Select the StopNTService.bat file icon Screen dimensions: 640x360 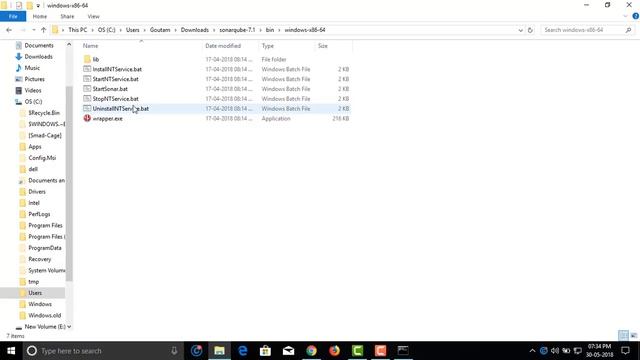(x=87, y=98)
